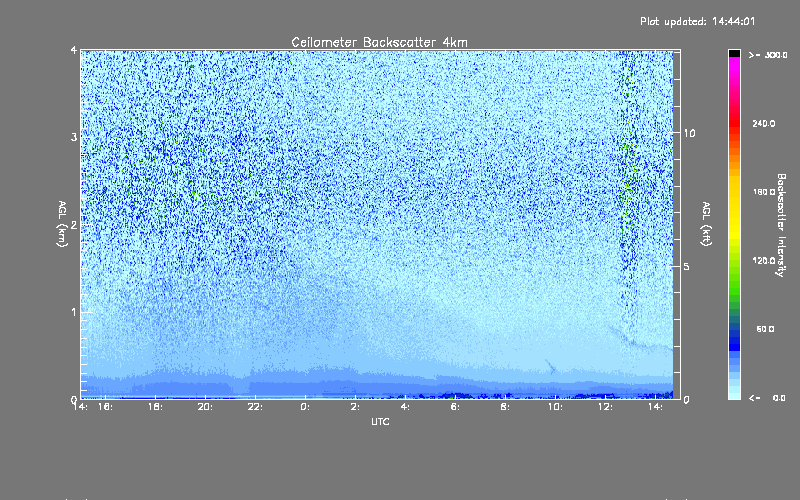Click the '4:' time tick label

pyautogui.click(x=405, y=407)
